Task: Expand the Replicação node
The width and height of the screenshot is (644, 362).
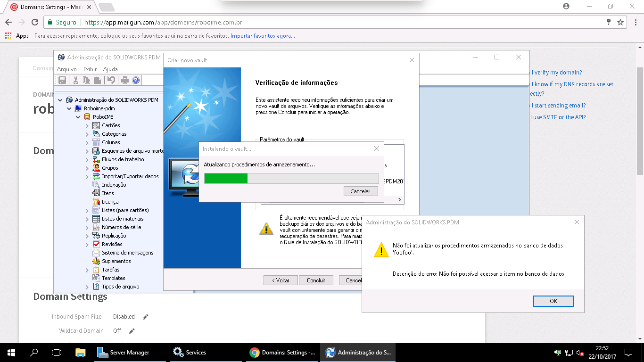Action: coord(87,236)
